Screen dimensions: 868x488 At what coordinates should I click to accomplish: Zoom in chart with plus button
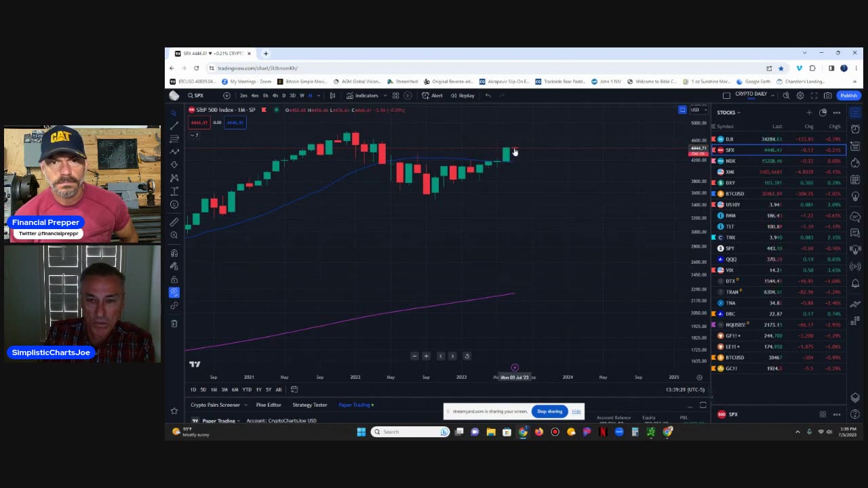coord(426,356)
